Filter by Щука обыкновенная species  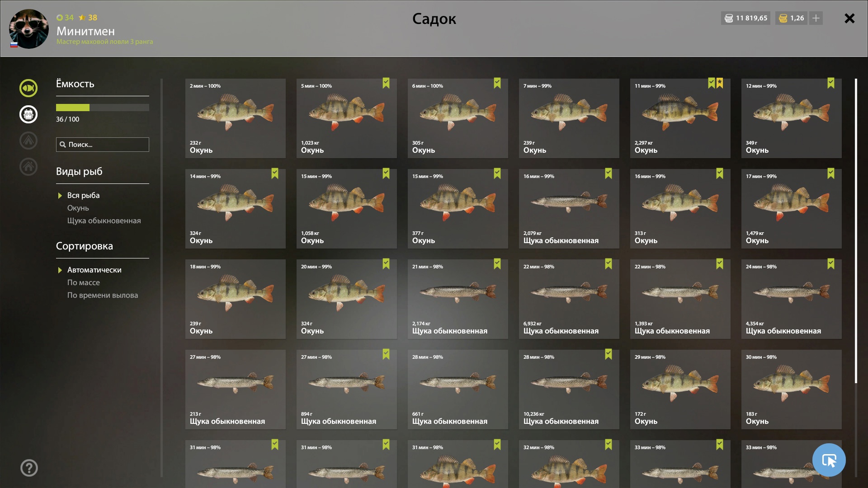104,221
